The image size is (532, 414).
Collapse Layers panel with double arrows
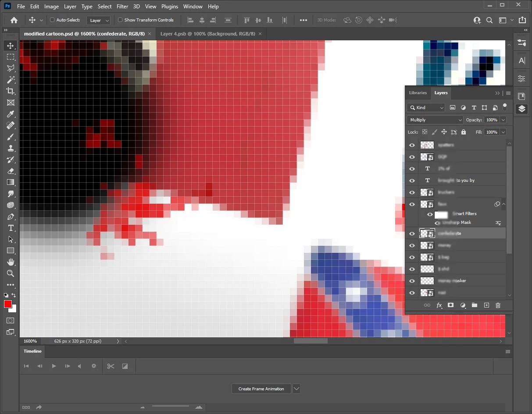[497, 93]
